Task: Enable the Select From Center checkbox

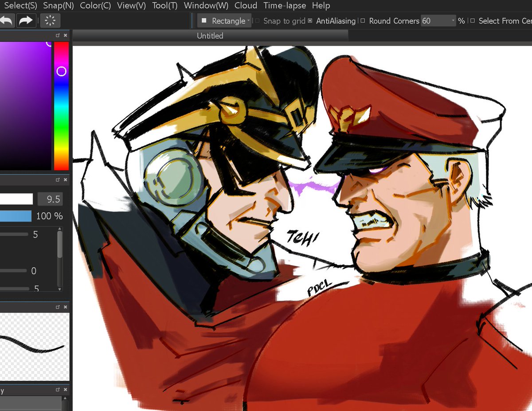Action: tap(473, 21)
